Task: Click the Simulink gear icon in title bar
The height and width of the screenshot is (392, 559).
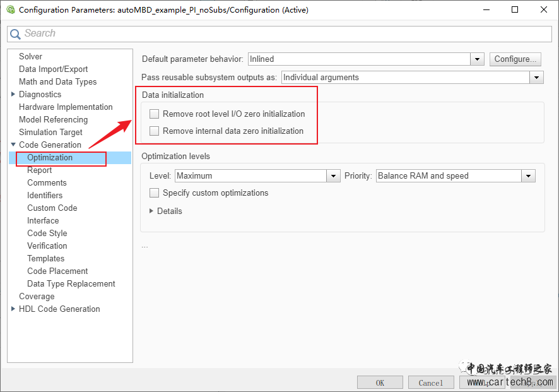Action: click(11, 9)
